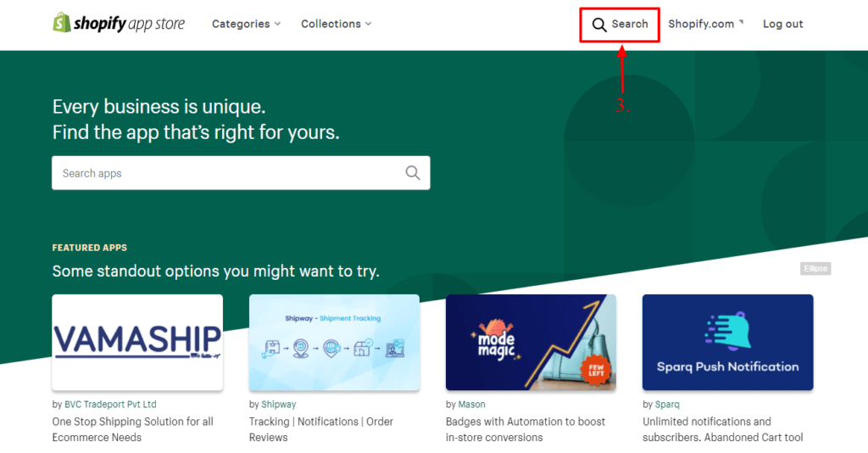Expand the Collections dropdown
Image resolution: width=868 pixels, height=453 pixels.
(x=336, y=24)
